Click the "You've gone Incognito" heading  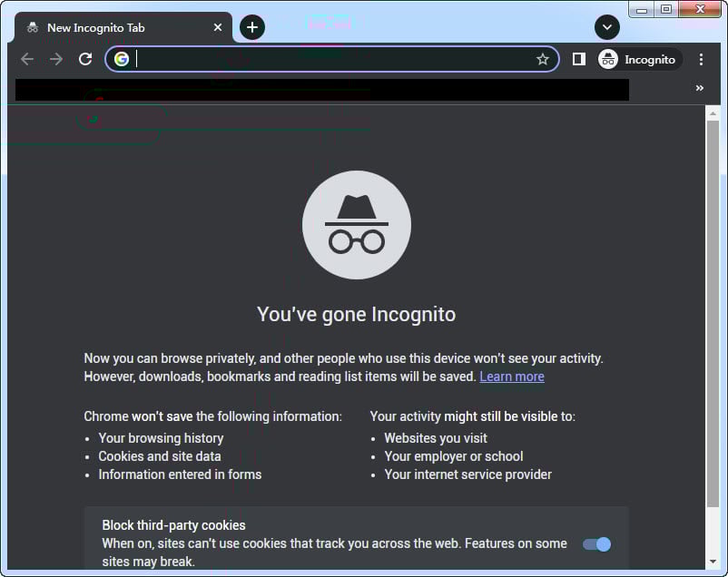coord(357,314)
